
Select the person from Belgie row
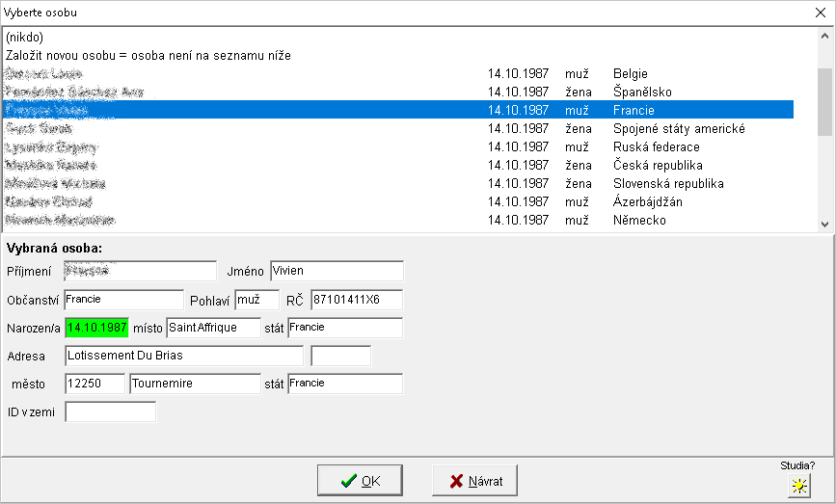coord(386,74)
